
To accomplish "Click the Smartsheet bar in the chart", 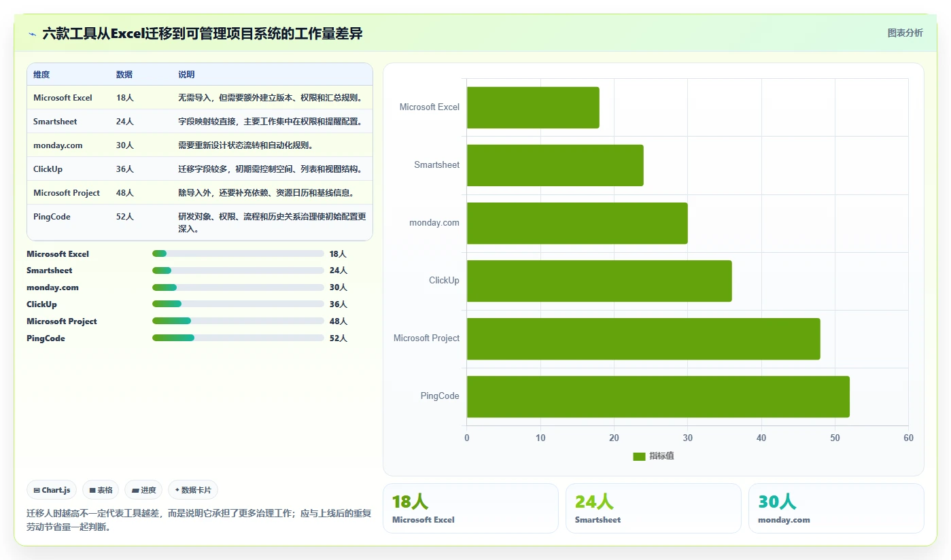I will (555, 165).
